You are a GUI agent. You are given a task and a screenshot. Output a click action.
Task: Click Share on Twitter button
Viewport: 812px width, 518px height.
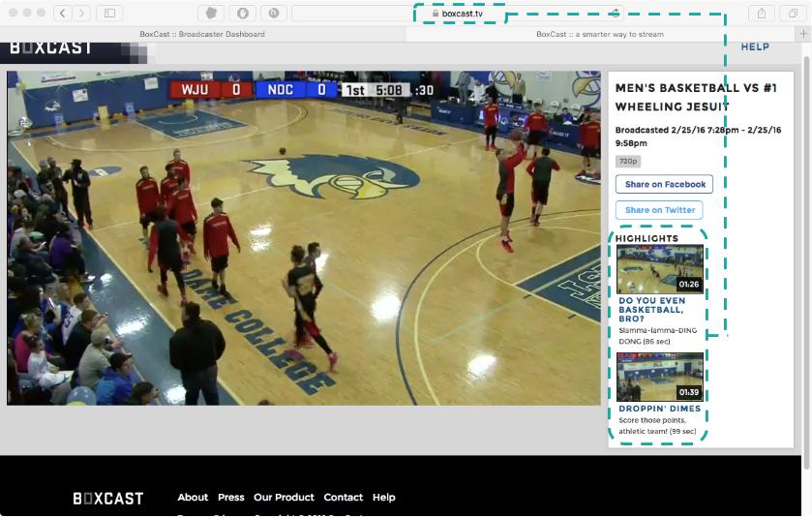(x=659, y=210)
